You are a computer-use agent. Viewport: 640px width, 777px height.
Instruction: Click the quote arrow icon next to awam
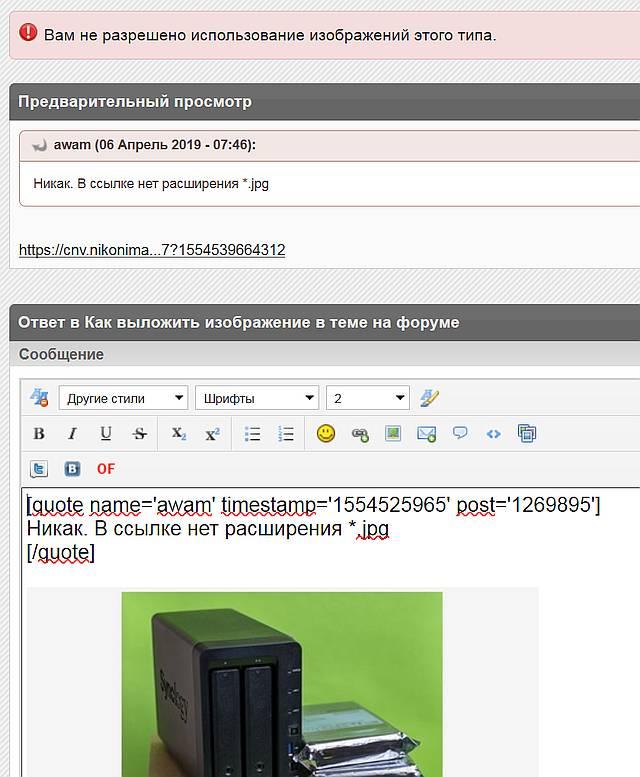(39, 145)
